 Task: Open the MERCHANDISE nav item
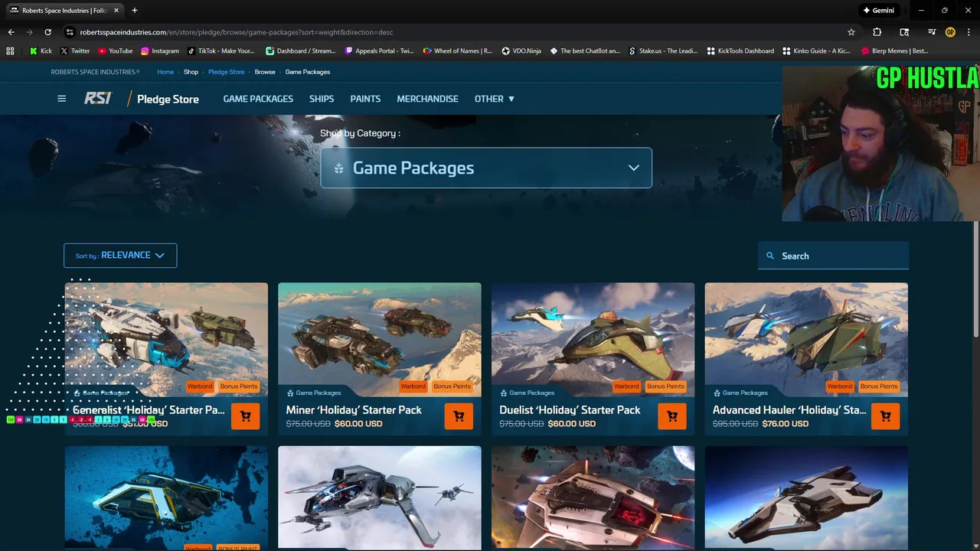point(427,99)
